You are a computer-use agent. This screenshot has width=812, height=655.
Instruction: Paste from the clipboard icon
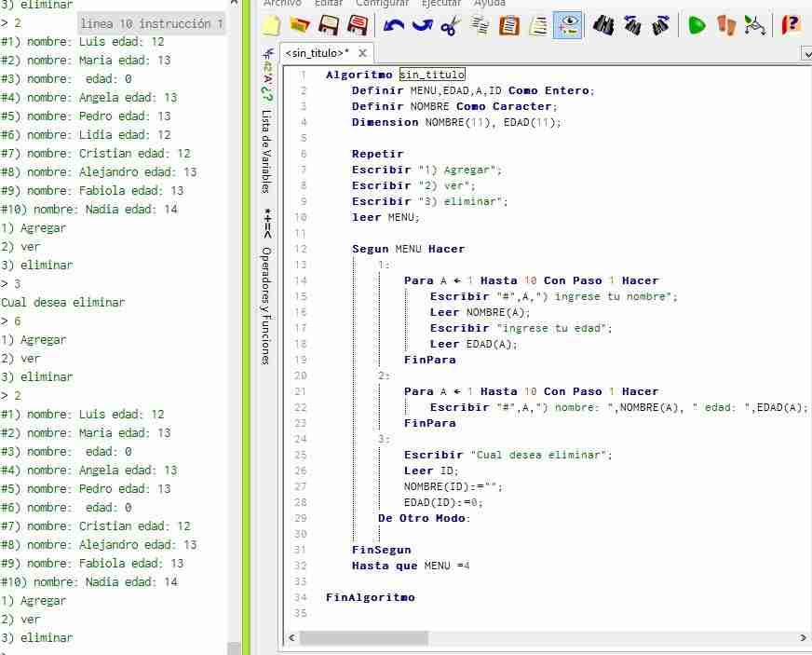pyautogui.click(x=509, y=25)
